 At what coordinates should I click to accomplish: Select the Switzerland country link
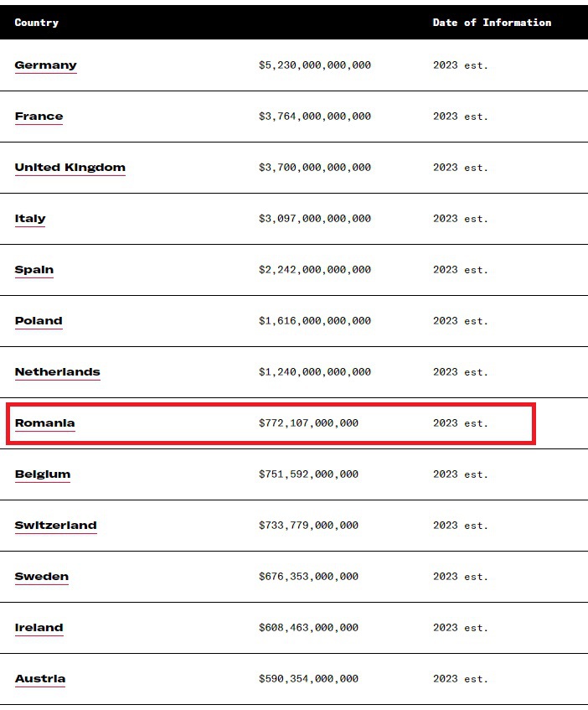(55, 526)
